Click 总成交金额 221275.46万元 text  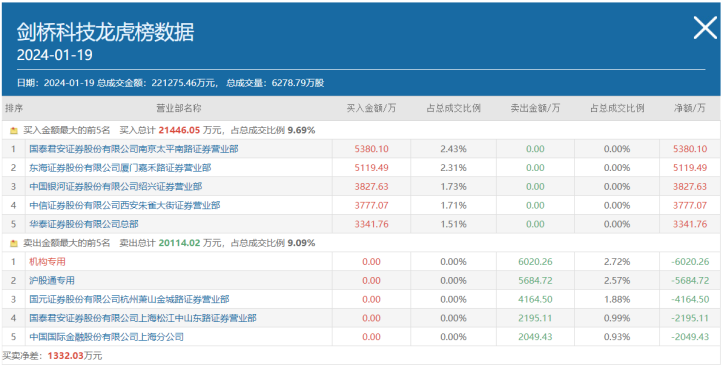coord(157,83)
